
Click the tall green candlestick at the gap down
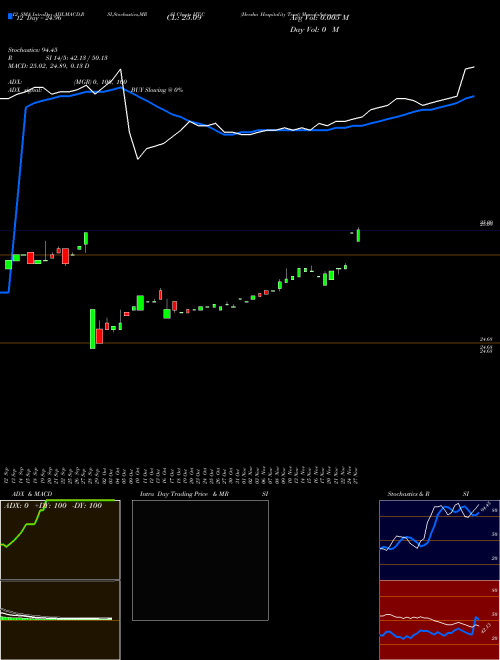click(93, 329)
